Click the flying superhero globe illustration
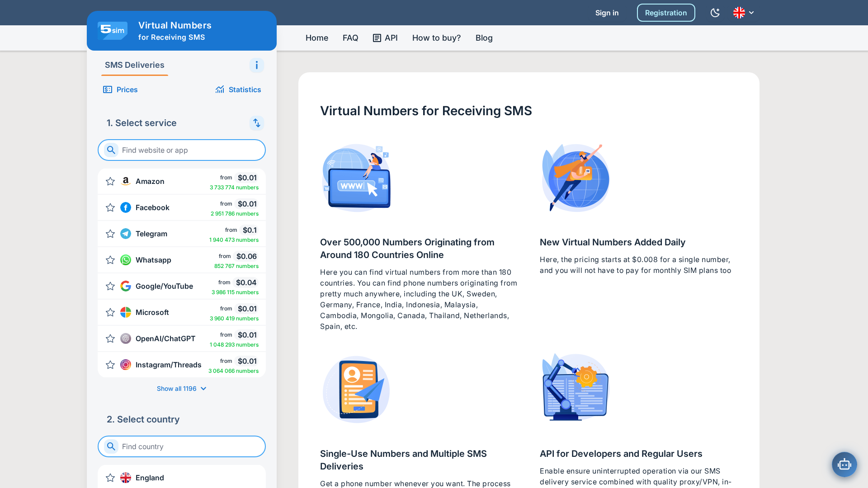 [x=576, y=178]
